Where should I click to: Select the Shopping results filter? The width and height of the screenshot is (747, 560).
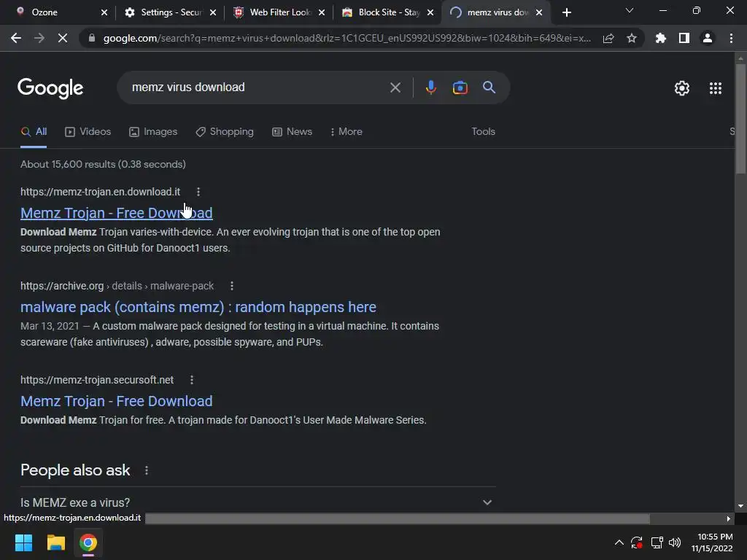pyautogui.click(x=225, y=132)
